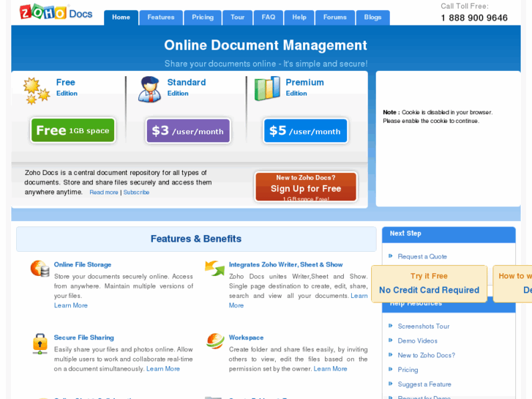The width and height of the screenshot is (532, 399).
Task: Open the Help tab
Action: (299, 18)
